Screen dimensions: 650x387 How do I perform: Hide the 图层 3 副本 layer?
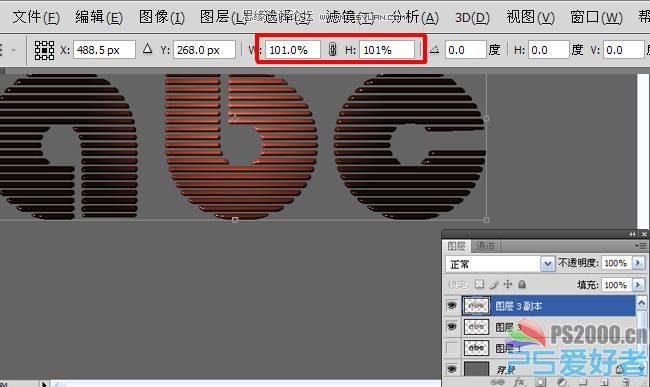tap(452, 306)
